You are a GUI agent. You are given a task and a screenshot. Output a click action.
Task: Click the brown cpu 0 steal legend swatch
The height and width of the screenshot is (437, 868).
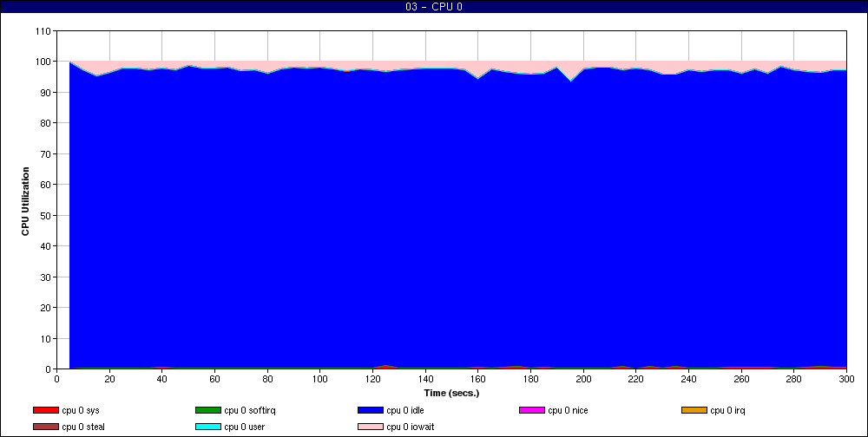click(x=46, y=427)
